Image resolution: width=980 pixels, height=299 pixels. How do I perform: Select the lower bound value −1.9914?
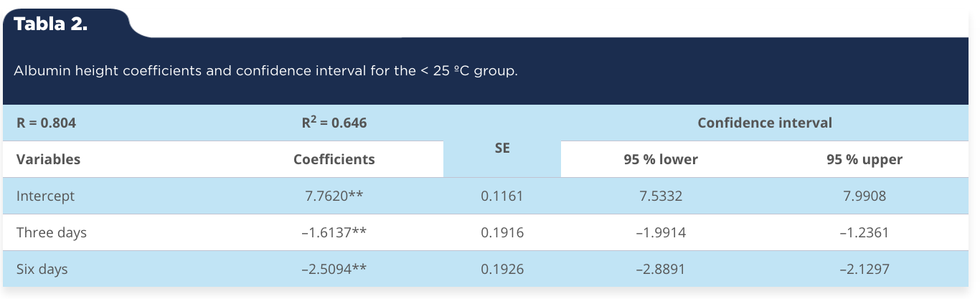pos(661,232)
